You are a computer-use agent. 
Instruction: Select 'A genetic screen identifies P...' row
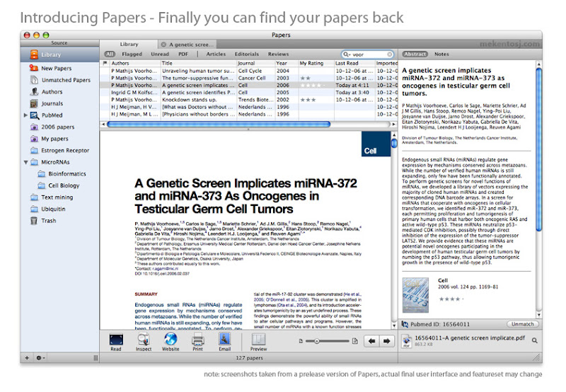pyautogui.click(x=249, y=93)
